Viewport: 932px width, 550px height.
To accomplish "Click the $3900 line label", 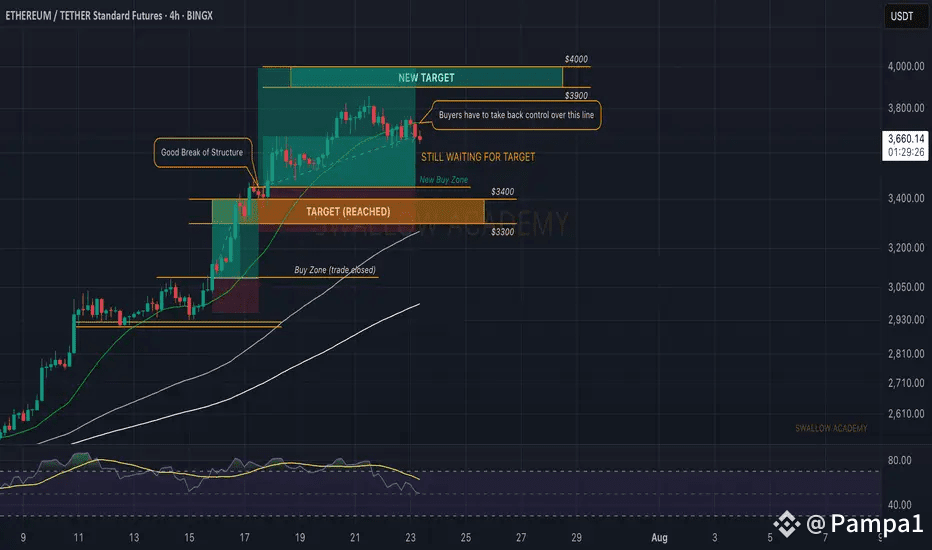I will coord(576,95).
